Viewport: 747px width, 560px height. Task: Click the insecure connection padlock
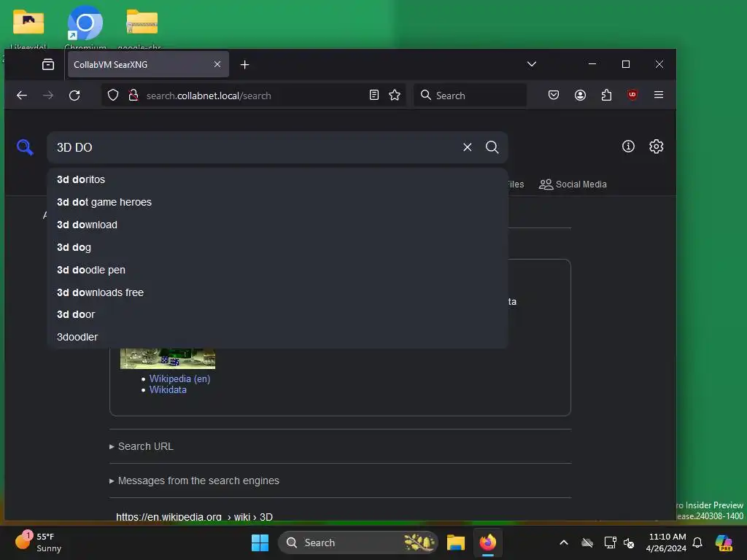[x=133, y=96]
